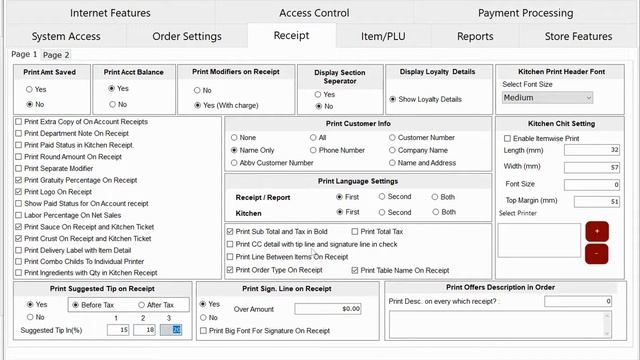
Task: Click the Top Margin (mm) field
Action: point(597,201)
